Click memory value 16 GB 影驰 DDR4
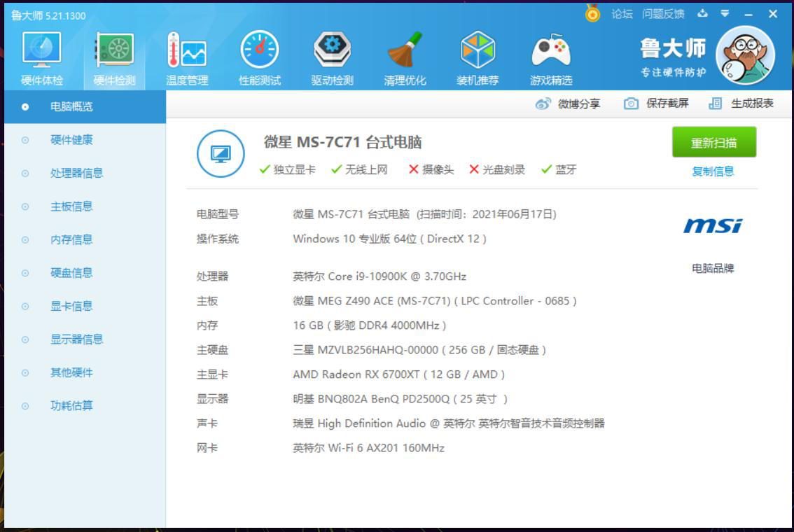This screenshot has width=794, height=532. coord(369,325)
